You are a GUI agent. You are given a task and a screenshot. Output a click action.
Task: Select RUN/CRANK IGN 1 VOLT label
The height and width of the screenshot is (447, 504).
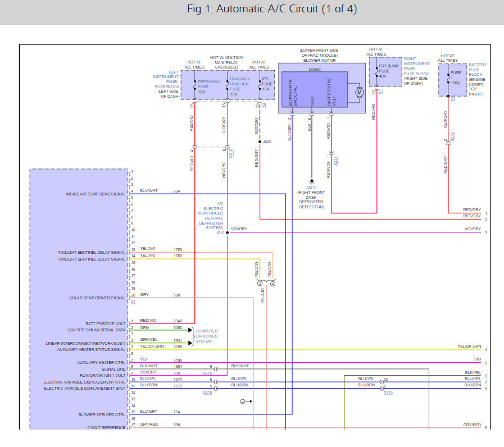pos(102,376)
